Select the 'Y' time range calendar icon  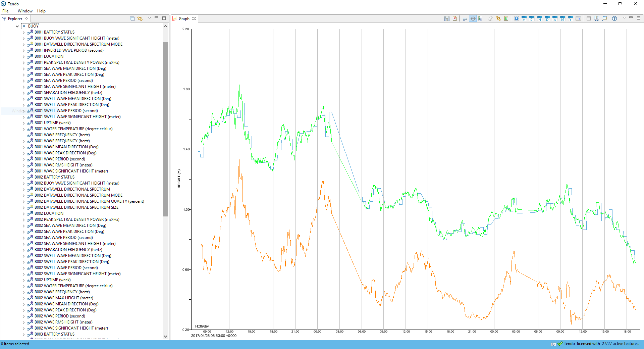pyautogui.click(x=570, y=19)
